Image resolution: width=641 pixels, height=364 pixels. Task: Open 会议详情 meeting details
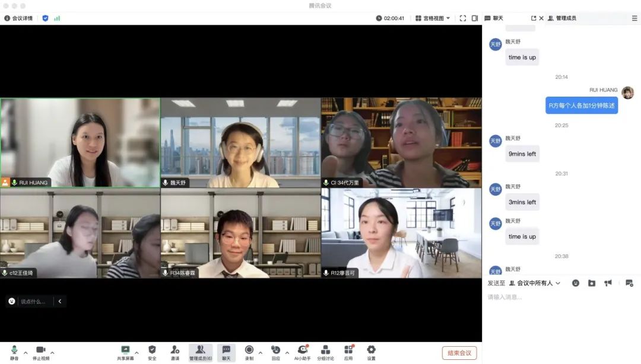(x=20, y=18)
